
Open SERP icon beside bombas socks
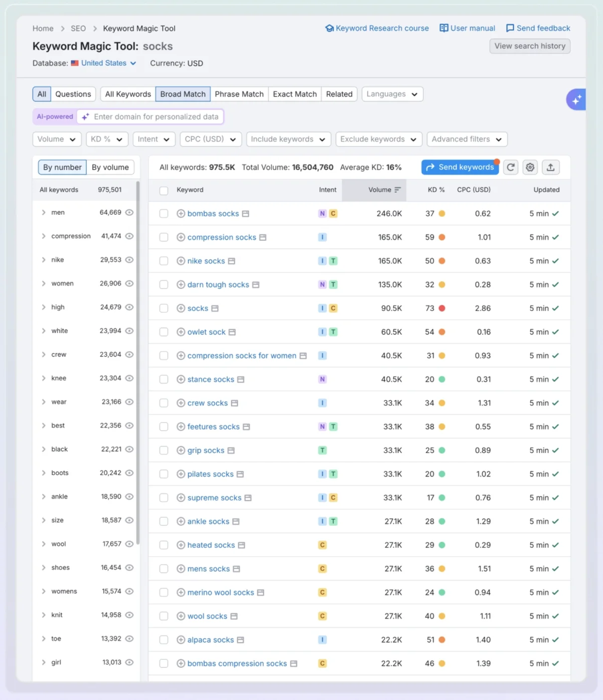point(246,214)
